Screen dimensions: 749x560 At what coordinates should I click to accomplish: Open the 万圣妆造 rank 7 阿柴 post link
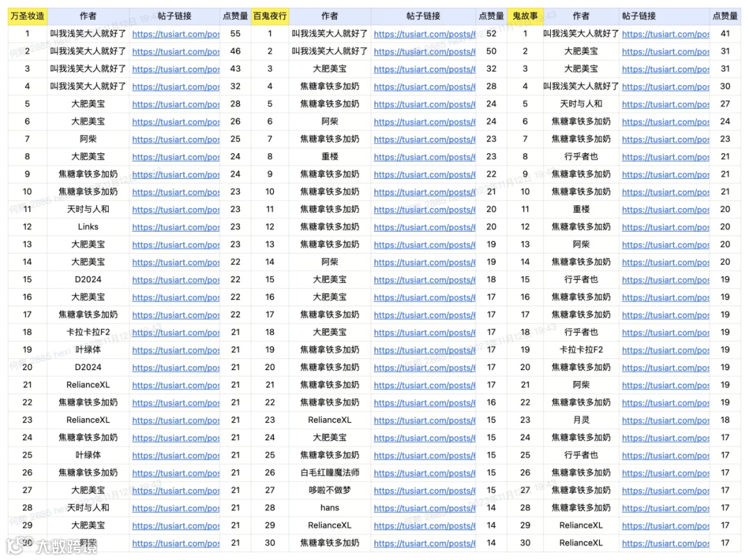coord(175,139)
